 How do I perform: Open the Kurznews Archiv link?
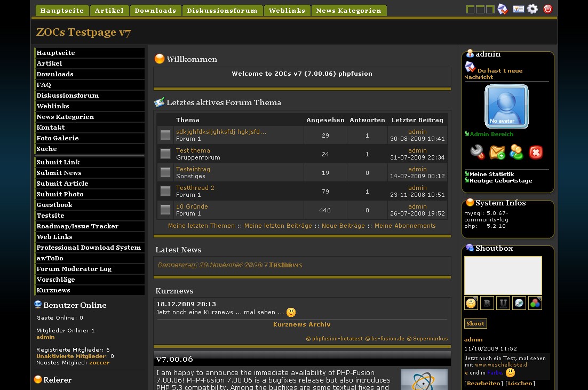pos(301,324)
